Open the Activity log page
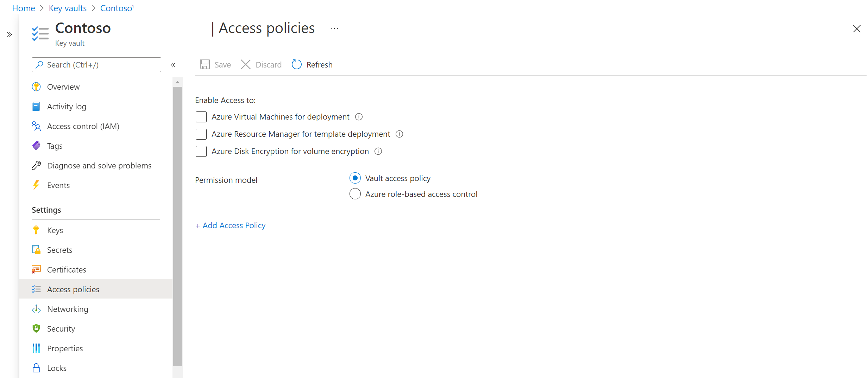The width and height of the screenshot is (868, 378). click(x=67, y=106)
